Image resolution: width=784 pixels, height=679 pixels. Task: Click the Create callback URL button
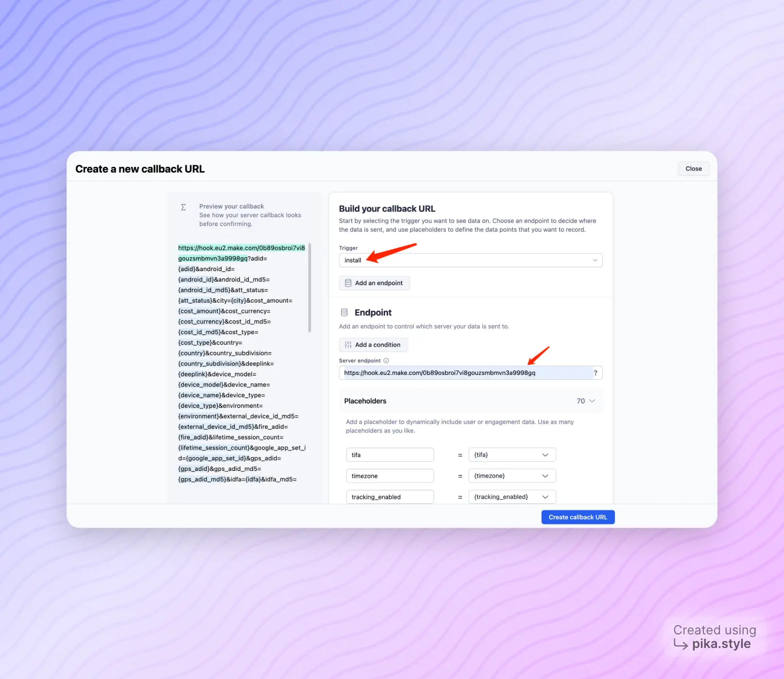point(578,517)
